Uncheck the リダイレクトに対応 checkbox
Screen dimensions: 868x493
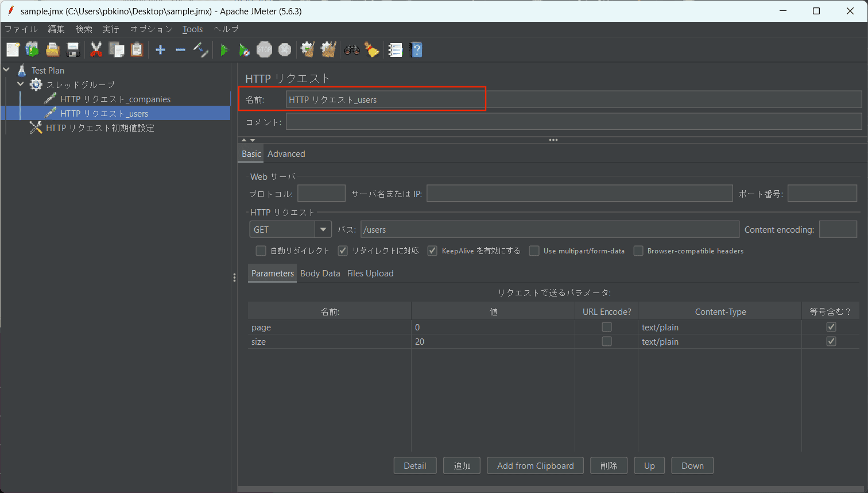coord(343,251)
